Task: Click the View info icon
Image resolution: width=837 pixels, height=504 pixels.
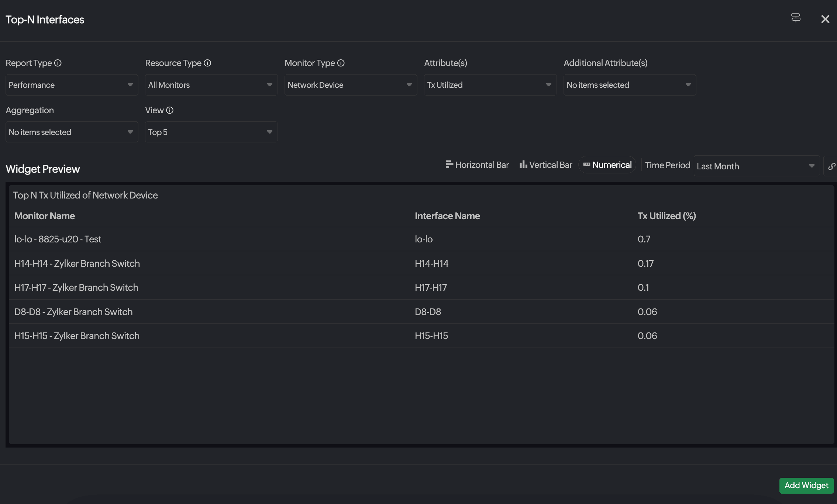Action: click(170, 110)
